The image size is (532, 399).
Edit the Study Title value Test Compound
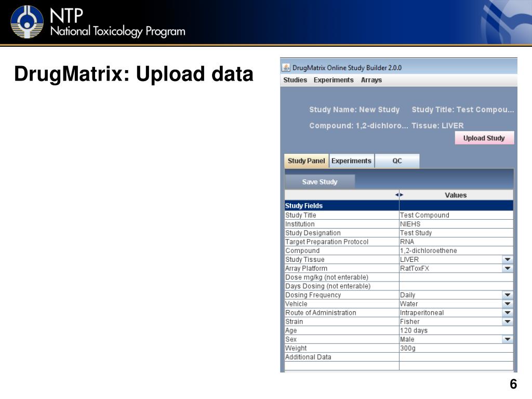456,215
